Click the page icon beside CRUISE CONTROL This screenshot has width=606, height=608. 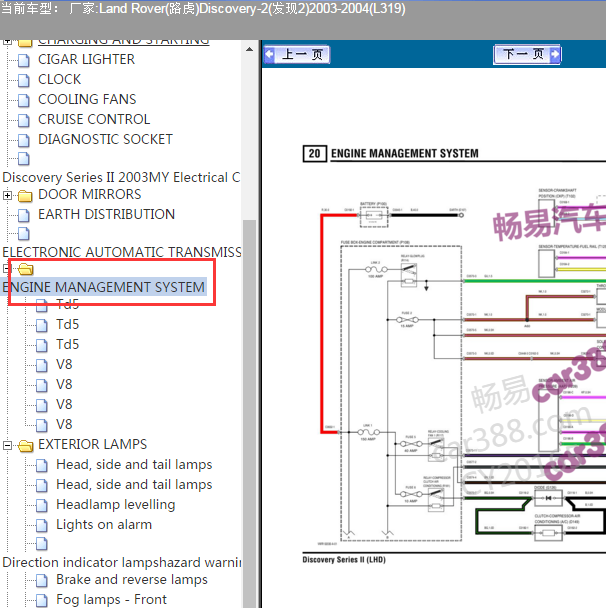click(x=24, y=120)
